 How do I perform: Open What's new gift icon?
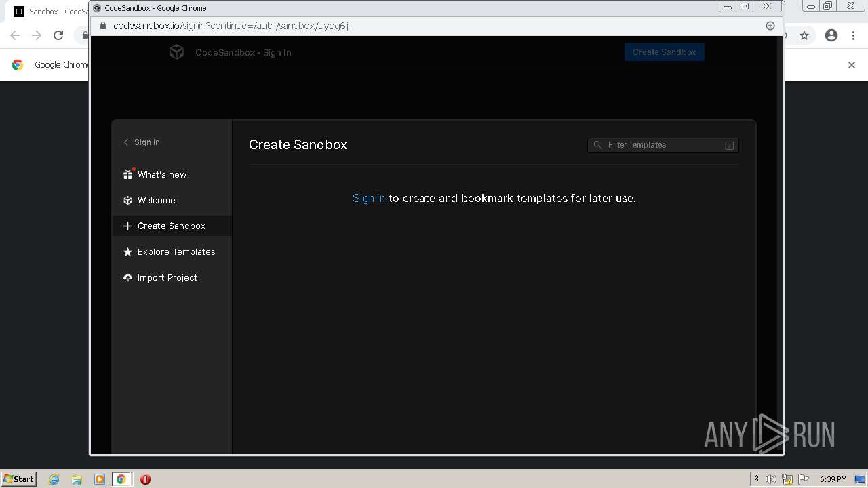click(127, 174)
